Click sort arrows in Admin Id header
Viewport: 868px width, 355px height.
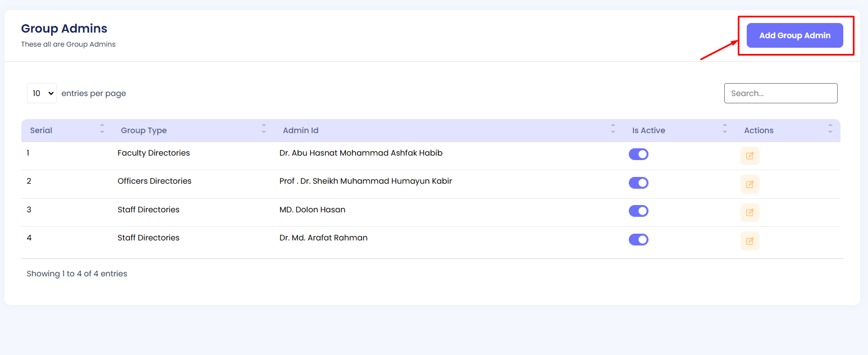[613, 129]
